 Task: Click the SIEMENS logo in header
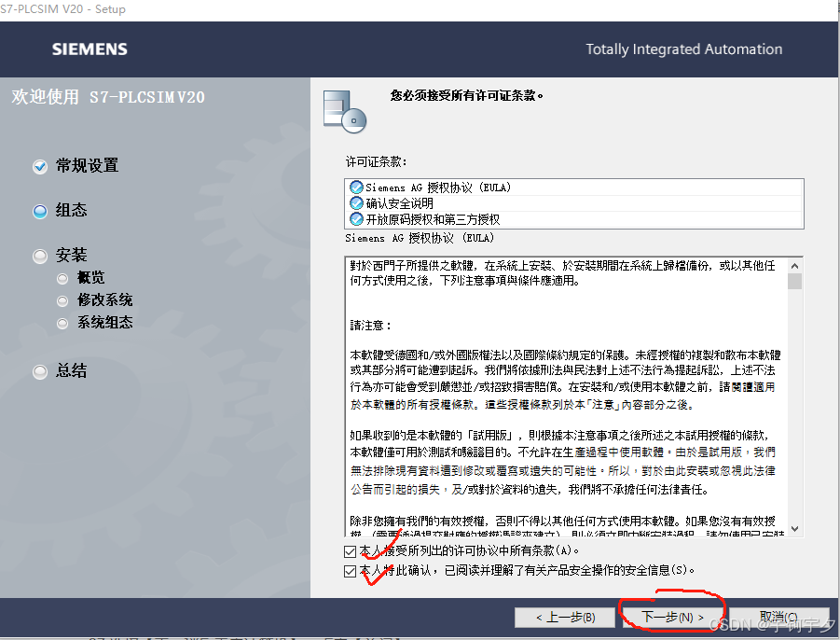90,49
